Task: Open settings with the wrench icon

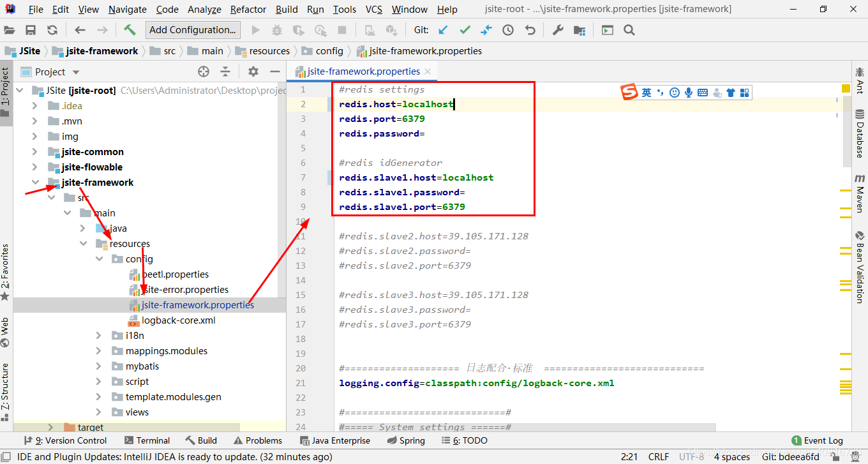Action: (558, 30)
